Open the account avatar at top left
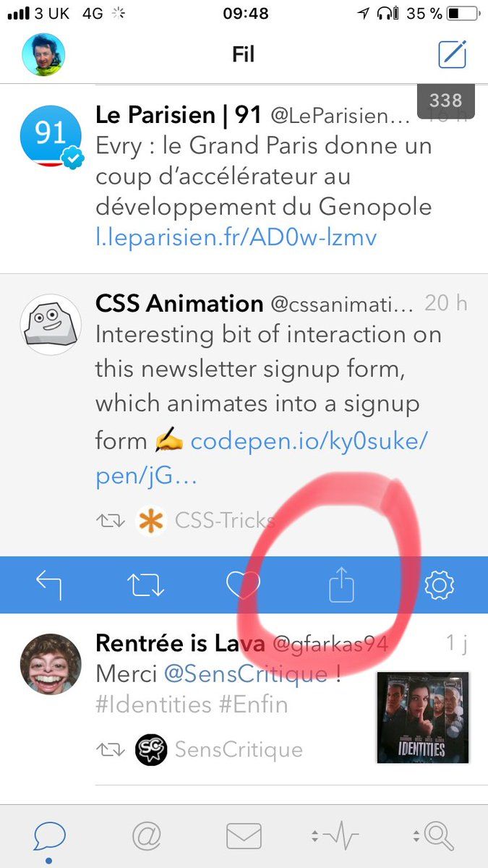Image resolution: width=488 pixels, height=868 pixels. (43, 55)
